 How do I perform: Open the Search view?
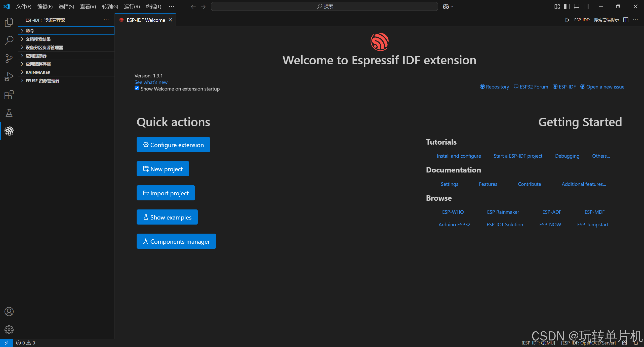tap(9, 40)
